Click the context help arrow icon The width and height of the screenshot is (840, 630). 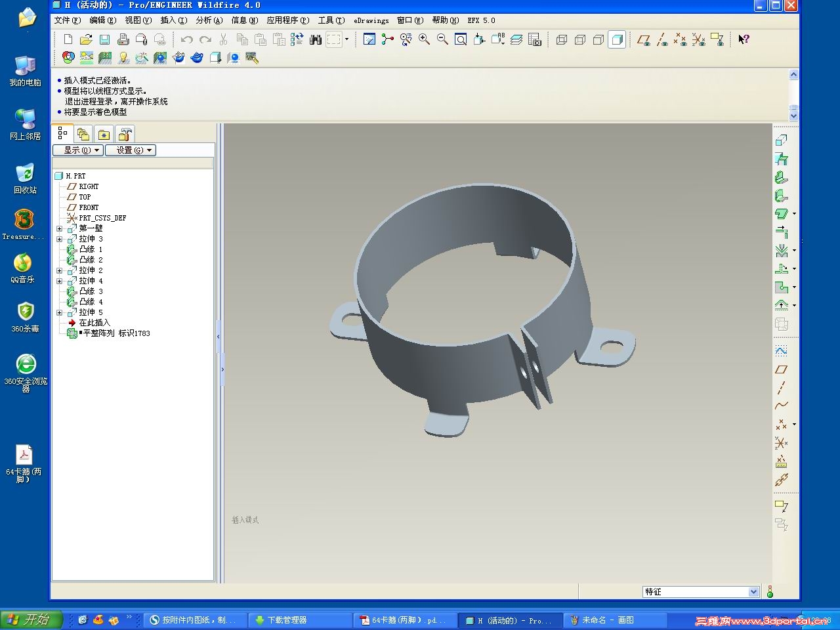pos(744,39)
